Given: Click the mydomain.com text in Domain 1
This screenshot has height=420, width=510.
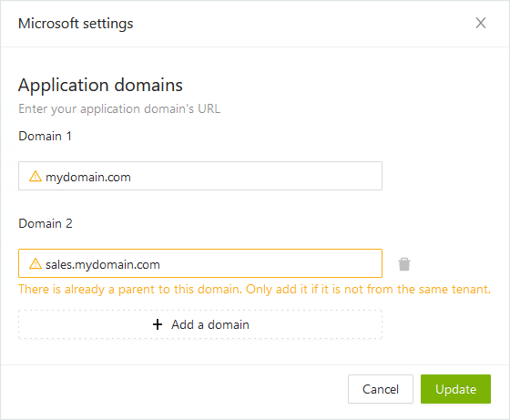Looking at the screenshot, I should 88,178.
